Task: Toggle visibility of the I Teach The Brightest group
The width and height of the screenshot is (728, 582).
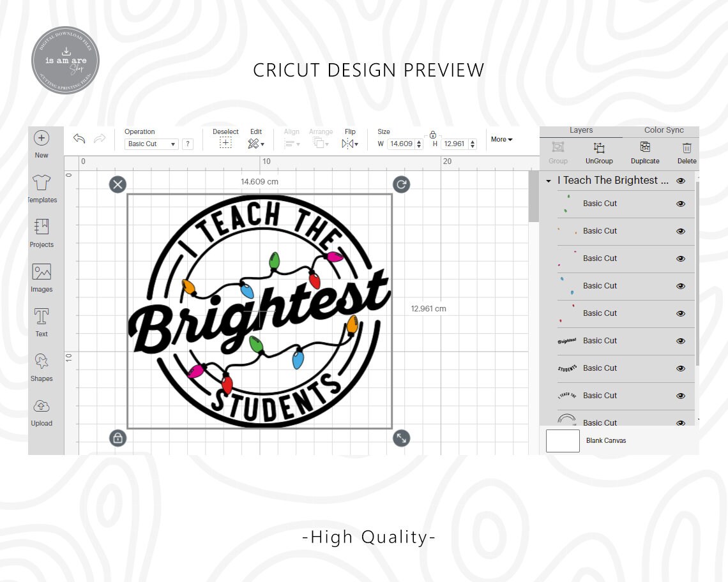Action: 681,181
